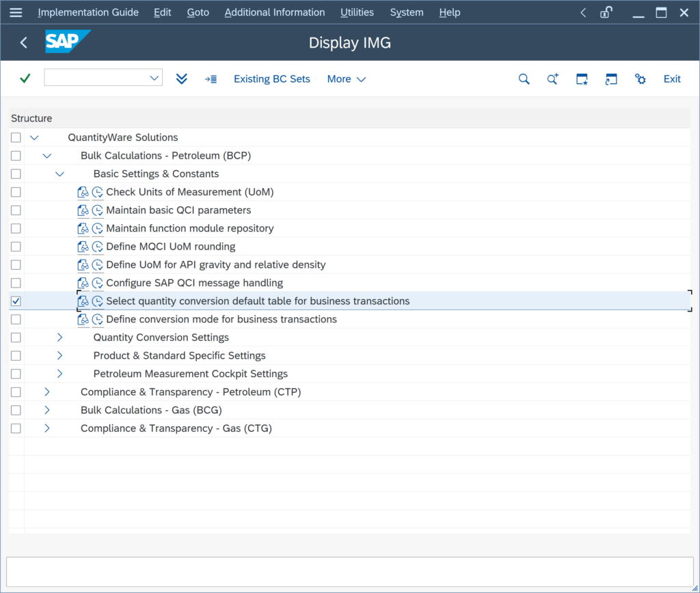Click the Find Next magnifier-plus icon
The width and height of the screenshot is (700, 593).
pyautogui.click(x=552, y=79)
